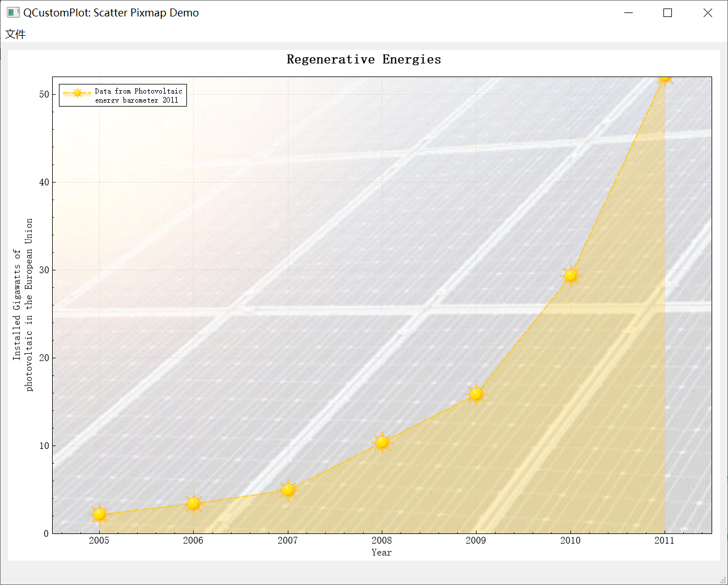
Task: Click the sun marker at year 2007
Action: coord(288,490)
